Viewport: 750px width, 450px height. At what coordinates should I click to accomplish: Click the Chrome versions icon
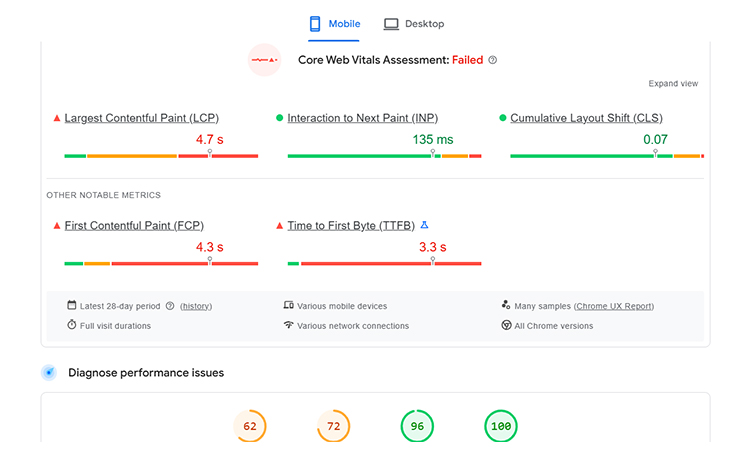click(506, 326)
